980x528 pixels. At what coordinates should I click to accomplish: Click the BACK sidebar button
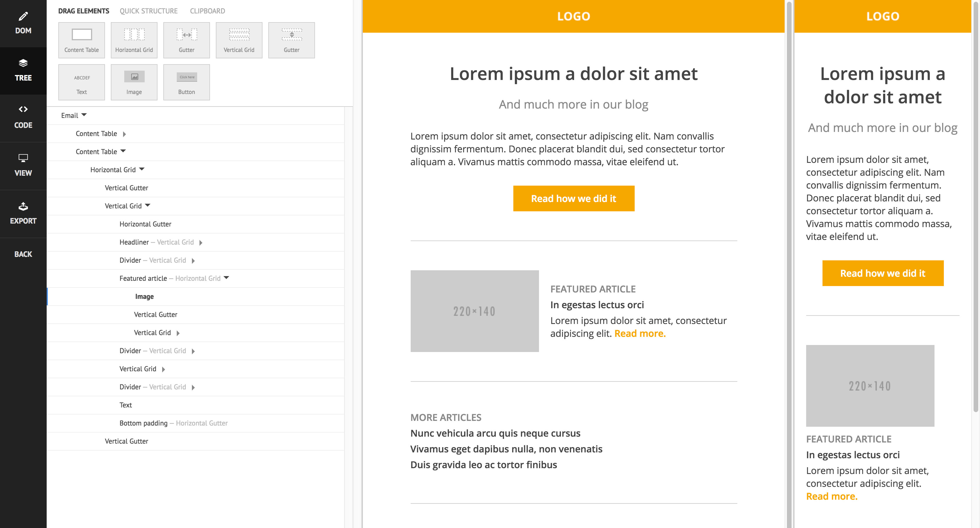(x=23, y=254)
